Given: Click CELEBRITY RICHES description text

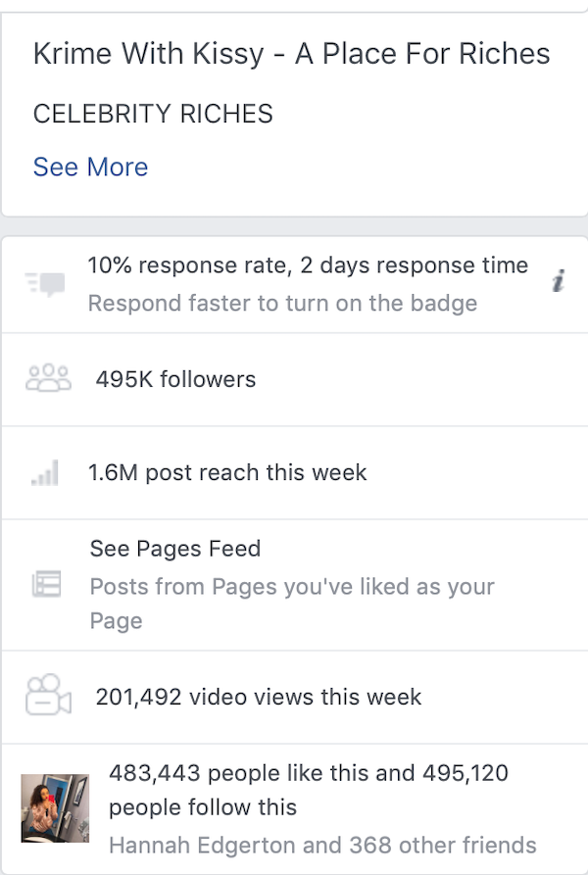Looking at the screenshot, I should 153,114.
